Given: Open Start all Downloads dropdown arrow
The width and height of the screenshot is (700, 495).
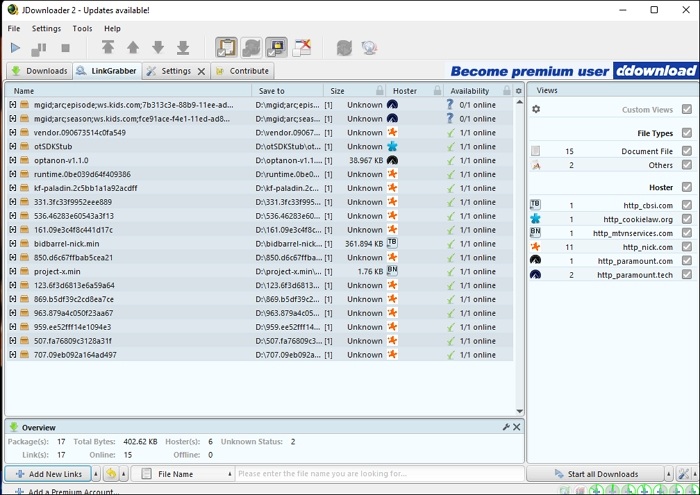Looking at the screenshot, I should (669, 474).
